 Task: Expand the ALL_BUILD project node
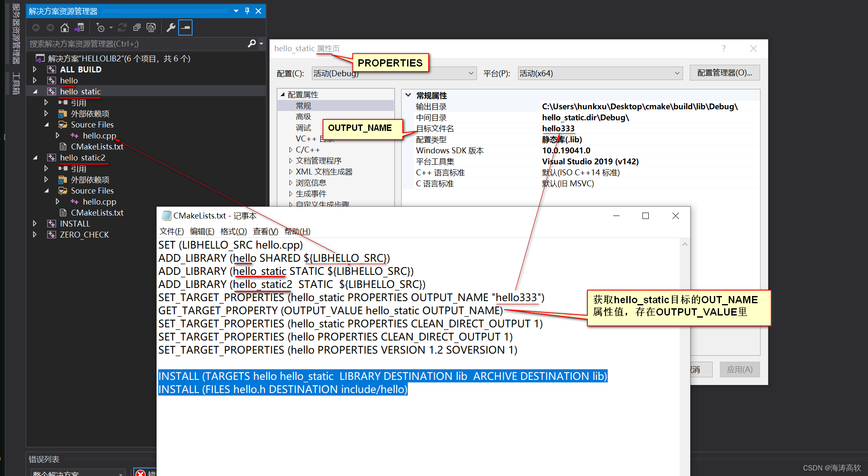tap(35, 69)
